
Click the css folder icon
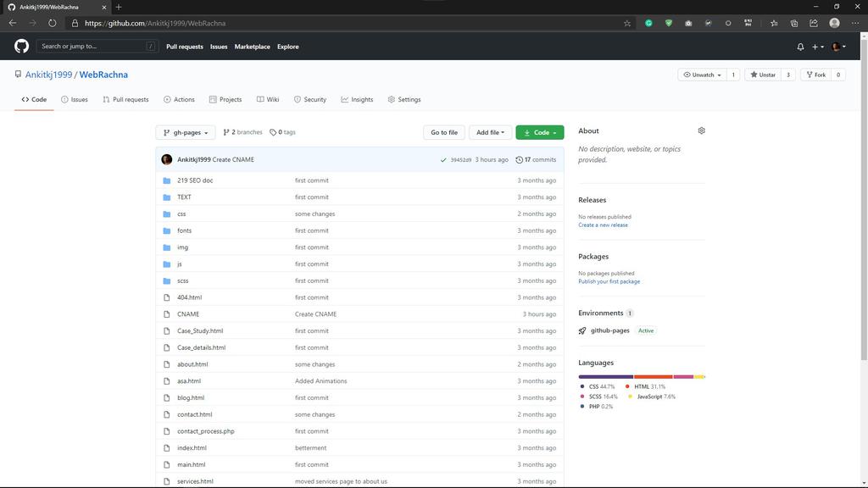coord(167,214)
